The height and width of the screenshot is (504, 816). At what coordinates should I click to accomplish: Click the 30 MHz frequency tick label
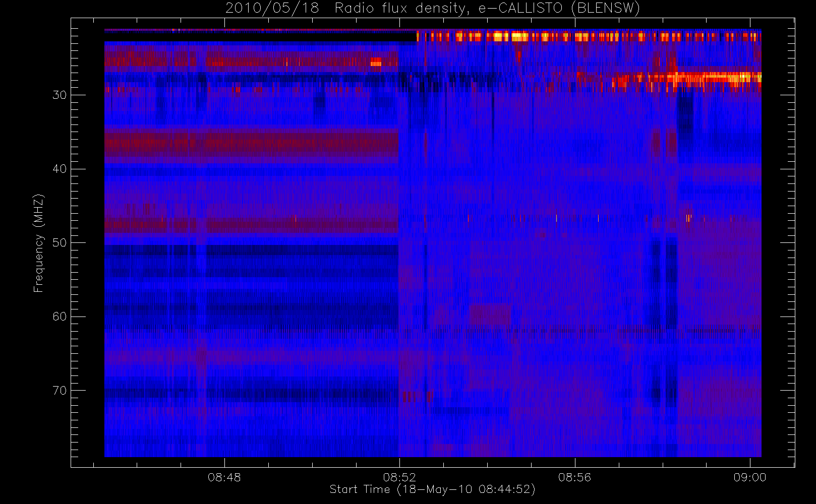click(60, 95)
